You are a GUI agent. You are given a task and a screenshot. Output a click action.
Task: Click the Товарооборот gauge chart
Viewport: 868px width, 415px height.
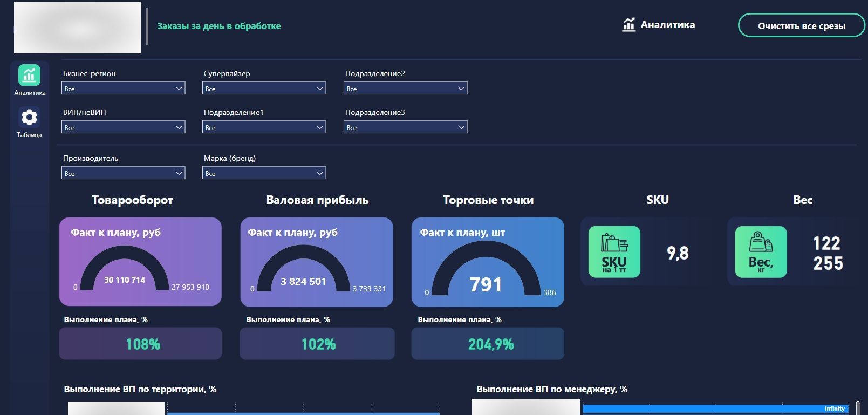tap(125, 268)
